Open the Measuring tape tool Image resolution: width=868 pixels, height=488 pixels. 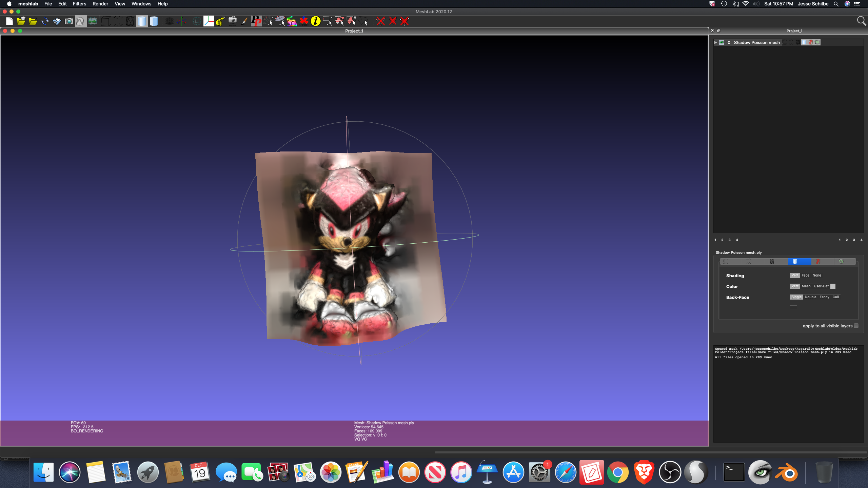point(220,21)
